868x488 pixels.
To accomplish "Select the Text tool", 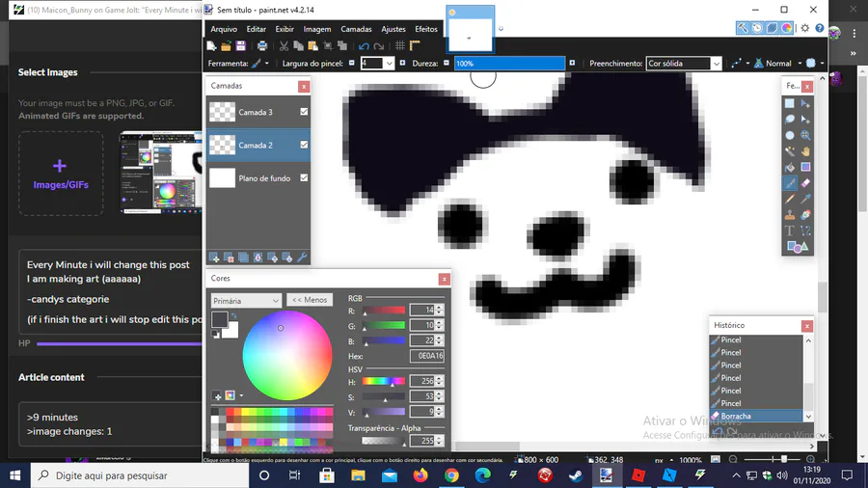I will (789, 231).
